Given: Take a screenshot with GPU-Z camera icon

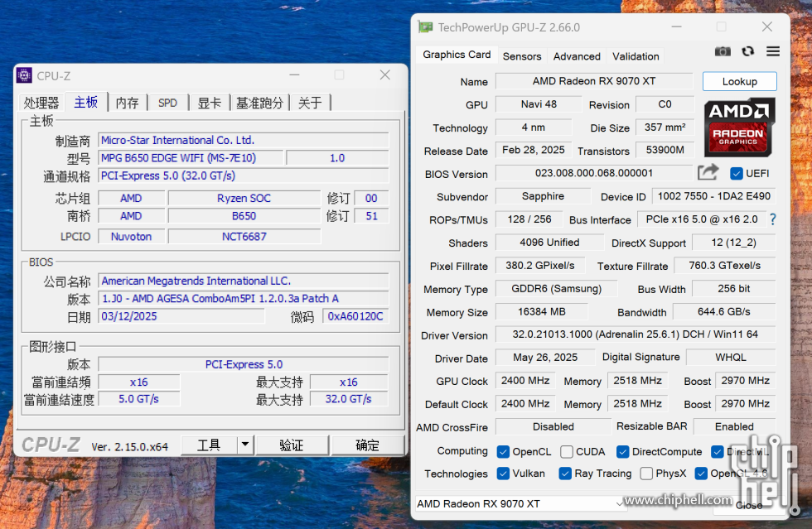Looking at the screenshot, I should click(723, 51).
